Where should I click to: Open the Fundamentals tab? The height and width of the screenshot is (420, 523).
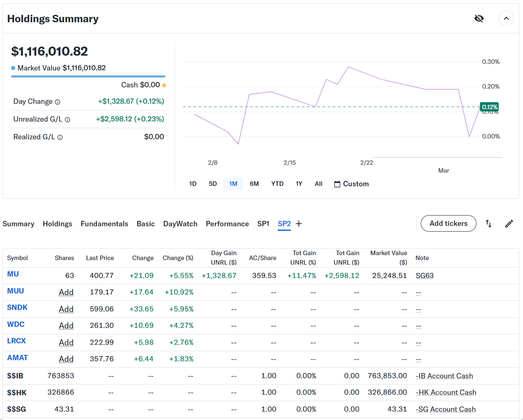point(104,224)
